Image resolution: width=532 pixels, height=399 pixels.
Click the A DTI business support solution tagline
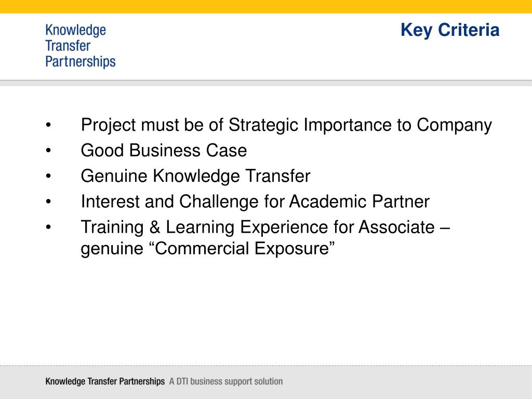tap(226, 381)
